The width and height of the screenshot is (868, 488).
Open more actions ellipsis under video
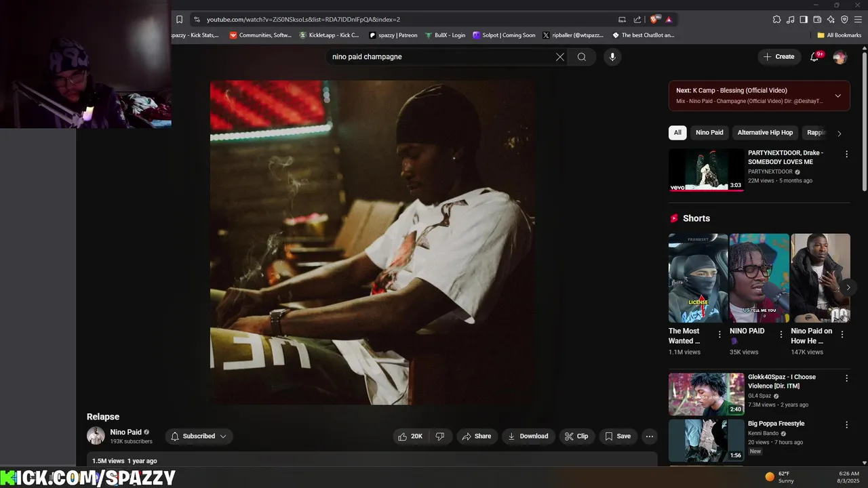click(x=650, y=436)
